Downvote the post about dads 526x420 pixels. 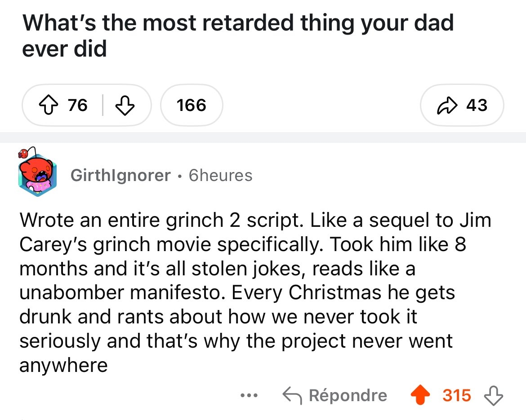point(125,106)
